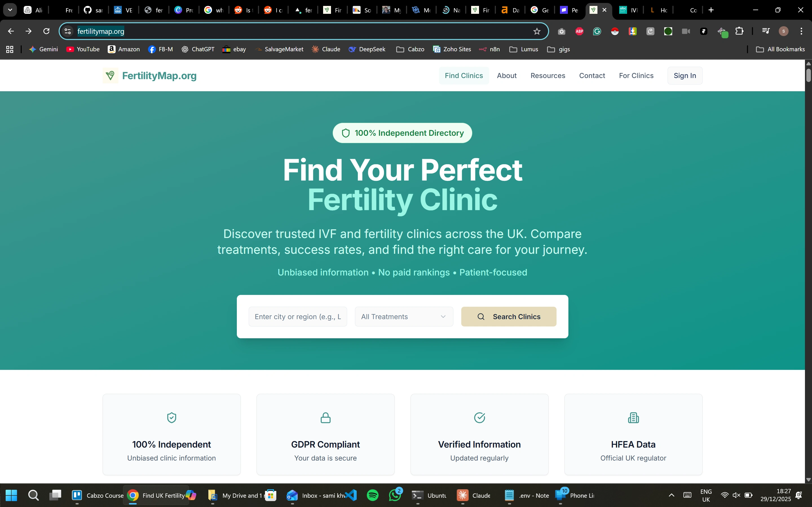This screenshot has height=507, width=812.
Task: Click the FertilityMap.org logo icon
Action: (x=111, y=75)
